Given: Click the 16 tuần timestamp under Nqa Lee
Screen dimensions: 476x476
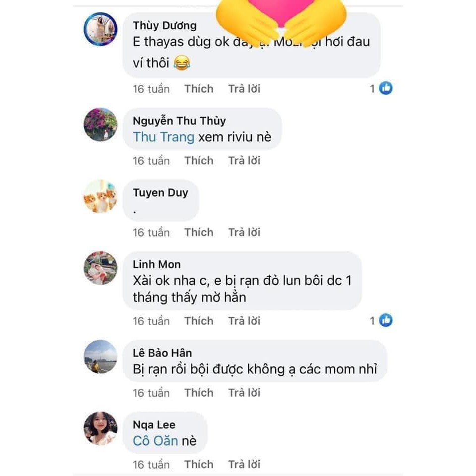Looking at the screenshot, I should point(151,465).
